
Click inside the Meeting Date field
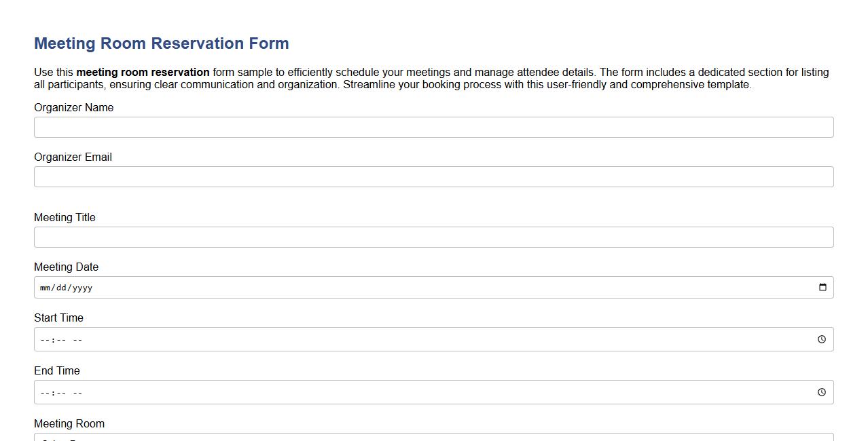tap(272, 287)
